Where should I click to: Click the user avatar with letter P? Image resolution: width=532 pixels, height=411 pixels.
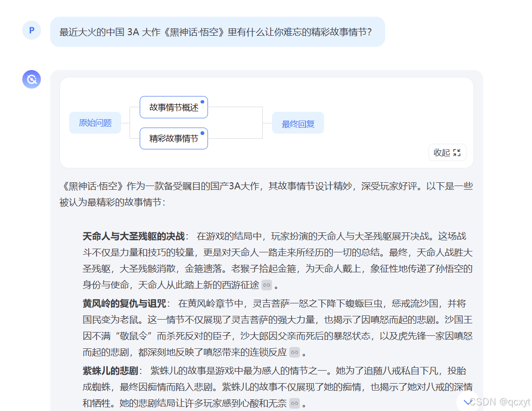pyautogui.click(x=32, y=30)
